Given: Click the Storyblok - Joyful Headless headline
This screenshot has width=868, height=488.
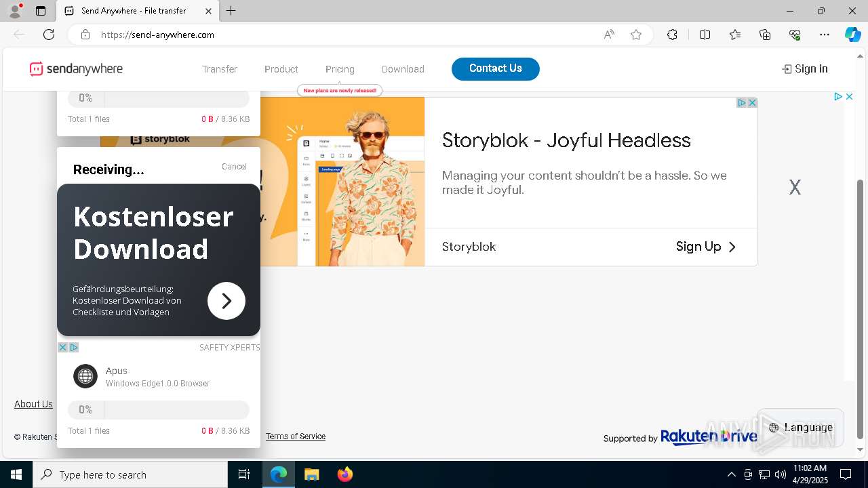Looking at the screenshot, I should [x=566, y=140].
